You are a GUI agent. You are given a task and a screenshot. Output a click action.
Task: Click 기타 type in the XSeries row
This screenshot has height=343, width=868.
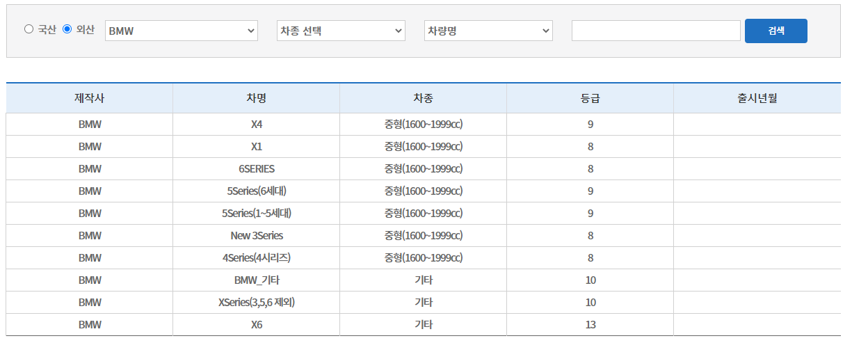coord(424,303)
